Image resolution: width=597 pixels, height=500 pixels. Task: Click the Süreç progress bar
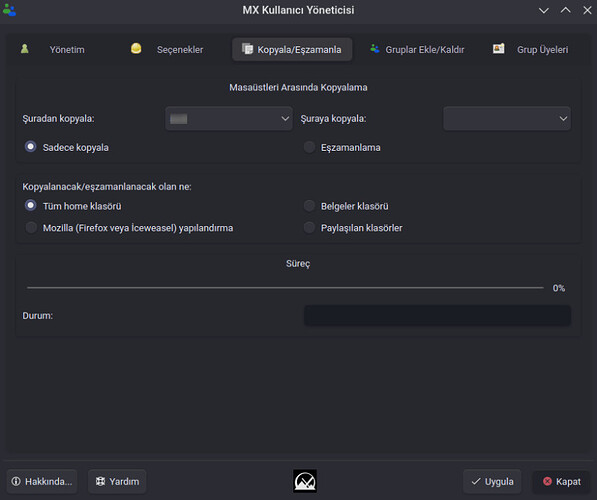[x=285, y=288]
